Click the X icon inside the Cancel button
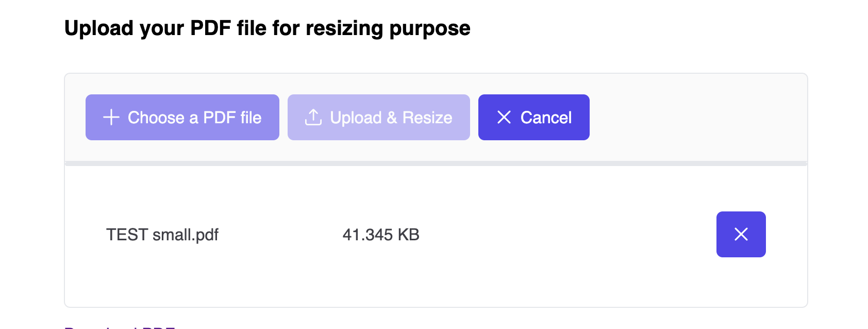Image resolution: width=868 pixels, height=329 pixels. click(504, 117)
